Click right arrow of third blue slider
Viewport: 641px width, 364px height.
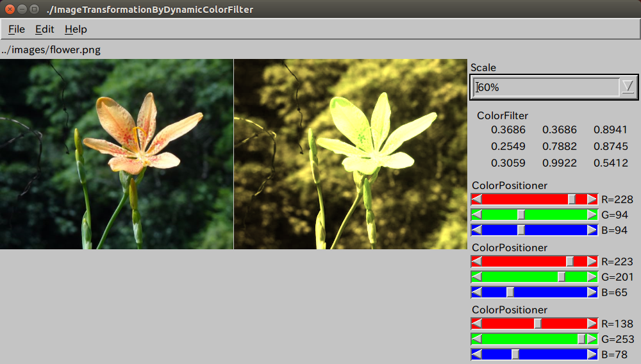pyautogui.click(x=592, y=354)
